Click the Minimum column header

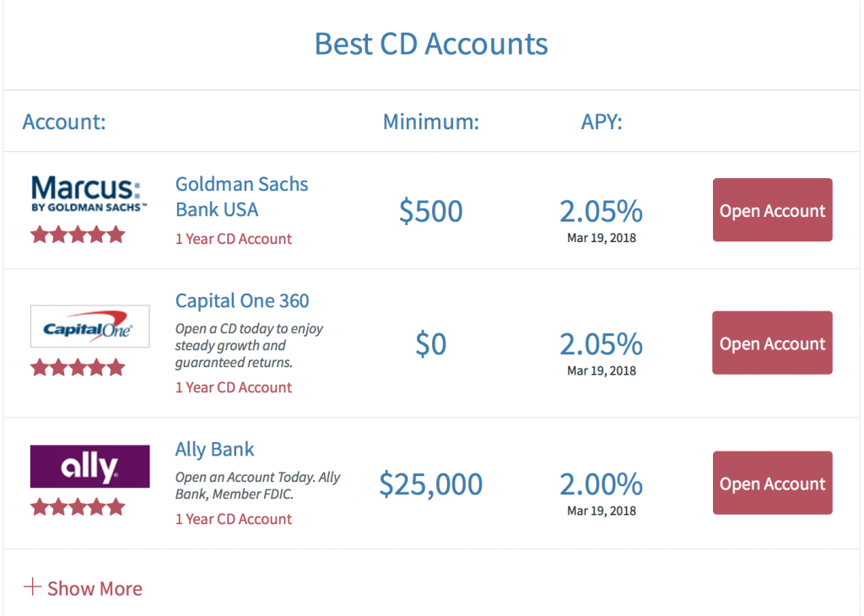431,122
